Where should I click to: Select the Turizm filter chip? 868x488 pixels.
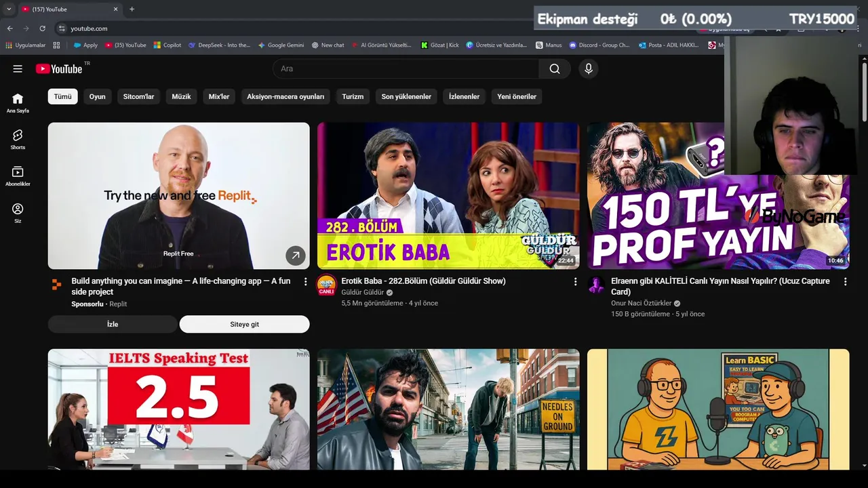(353, 96)
